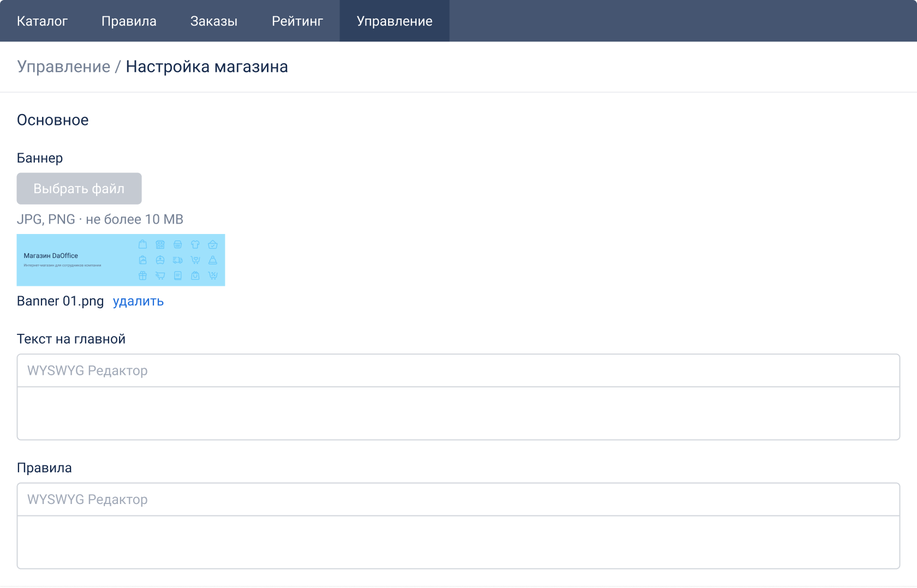Click the Выбрать файл button
Screen dimensions: 917x588
(x=79, y=189)
